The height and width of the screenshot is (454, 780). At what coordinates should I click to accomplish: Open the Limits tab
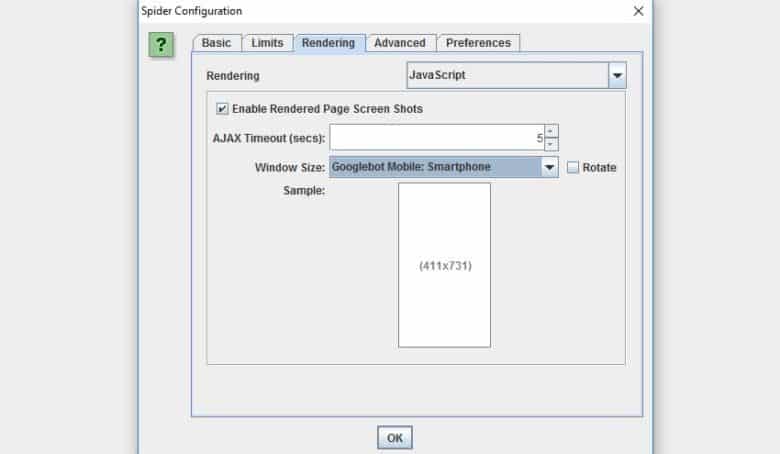pos(267,43)
